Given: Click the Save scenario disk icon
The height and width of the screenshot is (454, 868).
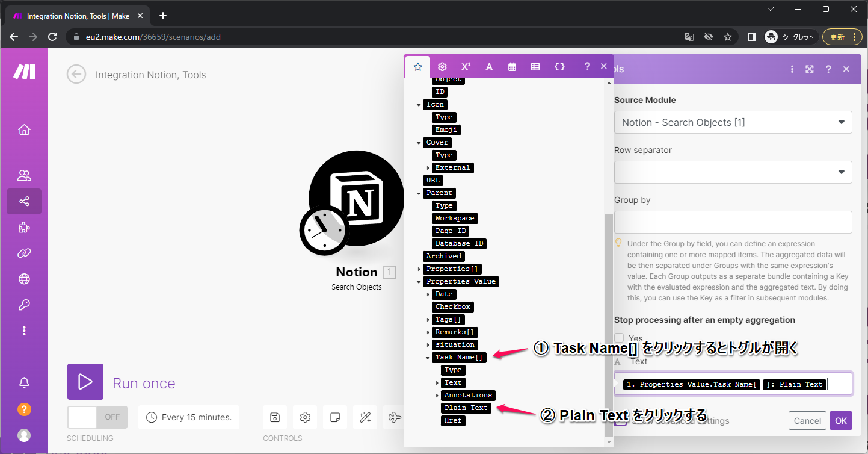Looking at the screenshot, I should click(274, 417).
